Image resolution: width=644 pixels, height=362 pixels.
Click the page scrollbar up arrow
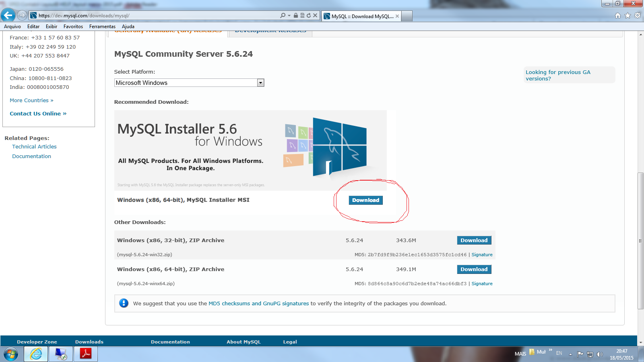pyautogui.click(x=640, y=35)
